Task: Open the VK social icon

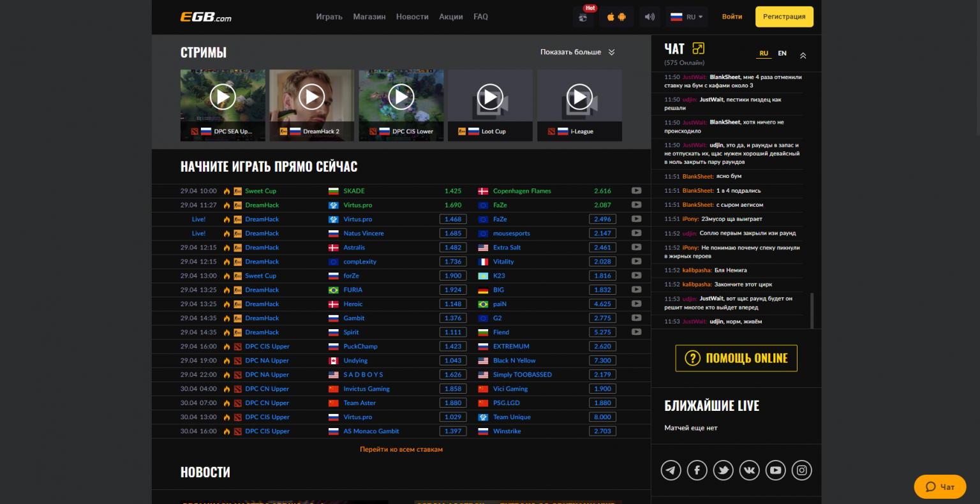Action: click(749, 470)
